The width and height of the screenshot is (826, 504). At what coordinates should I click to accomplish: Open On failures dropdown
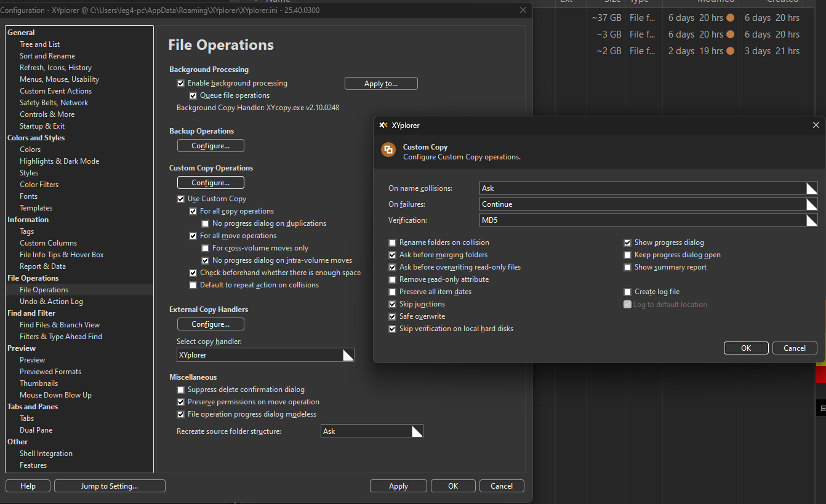click(x=648, y=204)
